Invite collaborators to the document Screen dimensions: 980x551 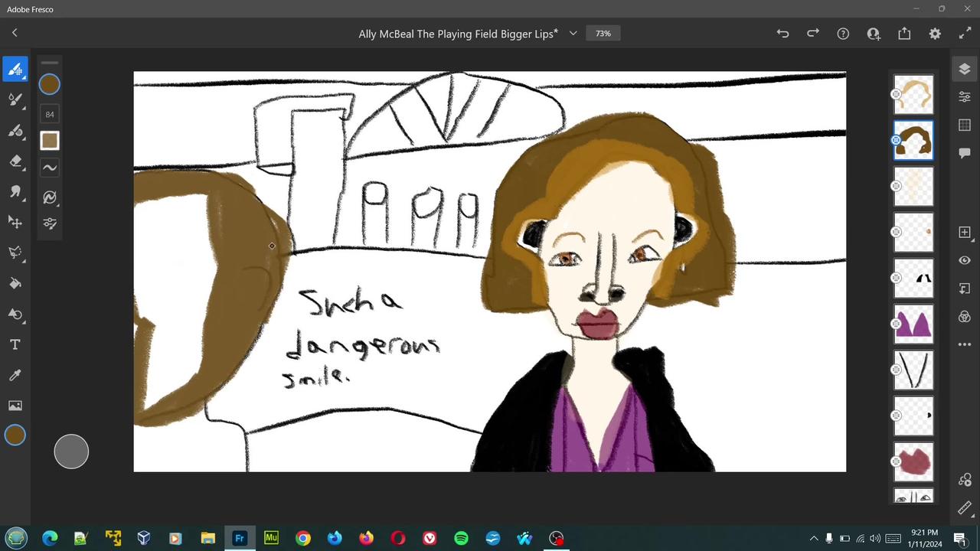click(x=874, y=34)
